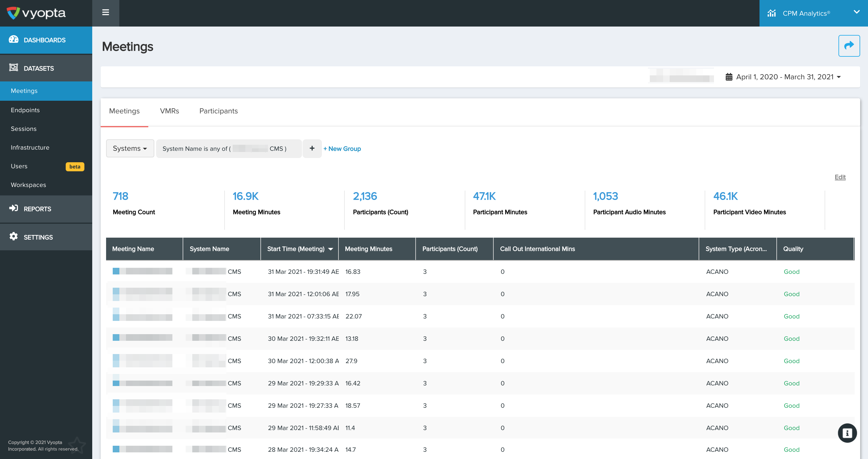
Task: Open the info help widget
Action: [x=847, y=433]
